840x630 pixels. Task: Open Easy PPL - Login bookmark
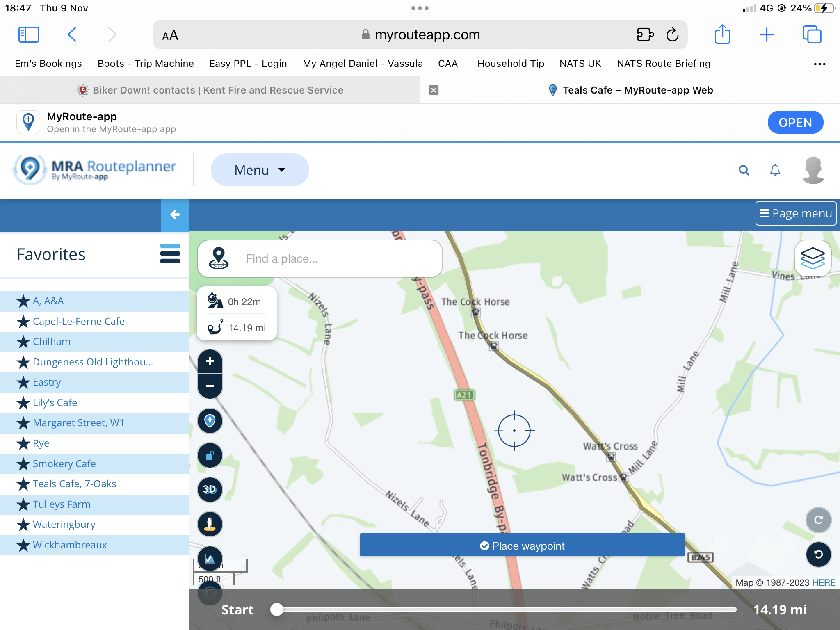point(248,64)
